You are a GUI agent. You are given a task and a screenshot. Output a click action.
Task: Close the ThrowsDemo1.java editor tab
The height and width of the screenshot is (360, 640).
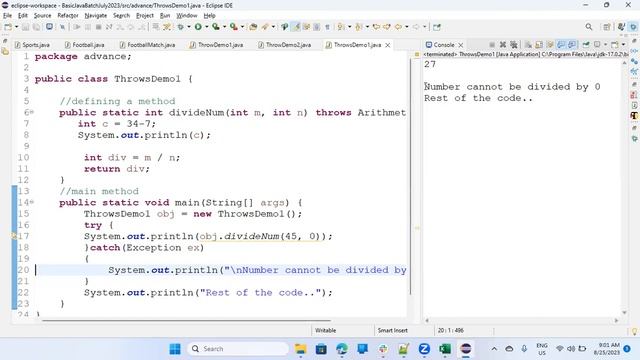tap(388, 45)
